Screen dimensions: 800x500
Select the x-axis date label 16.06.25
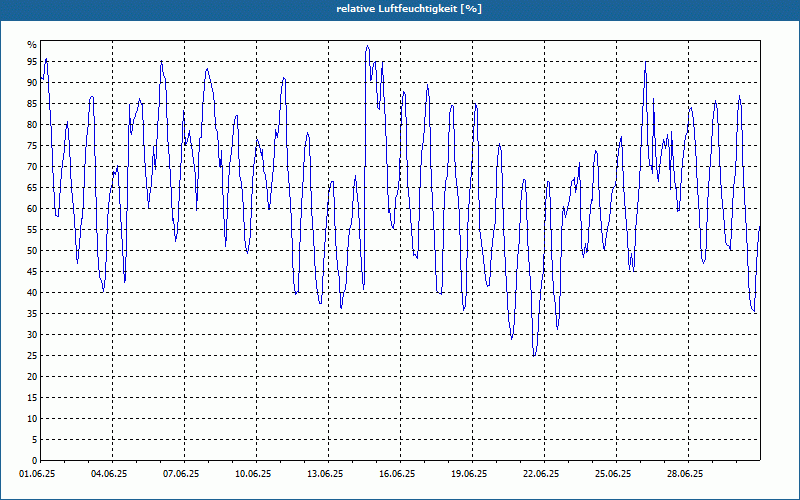coord(397,474)
